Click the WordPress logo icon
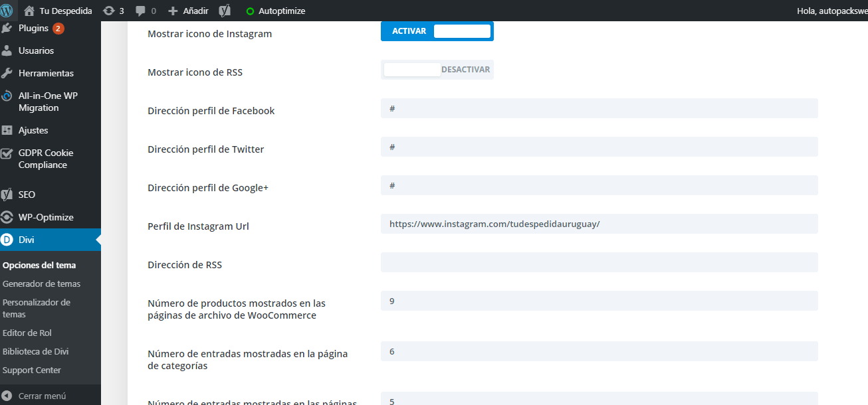Viewport: 868px width, 405px height. (x=7, y=11)
